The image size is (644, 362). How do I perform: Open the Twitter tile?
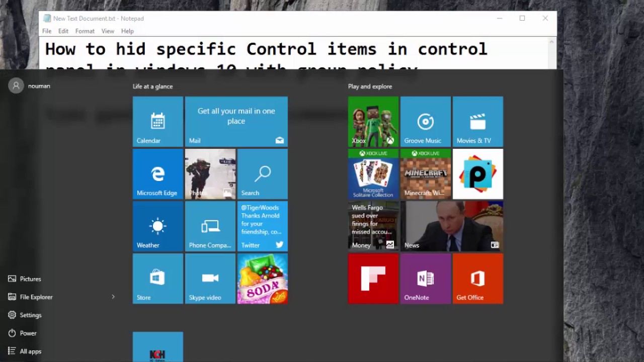click(263, 226)
